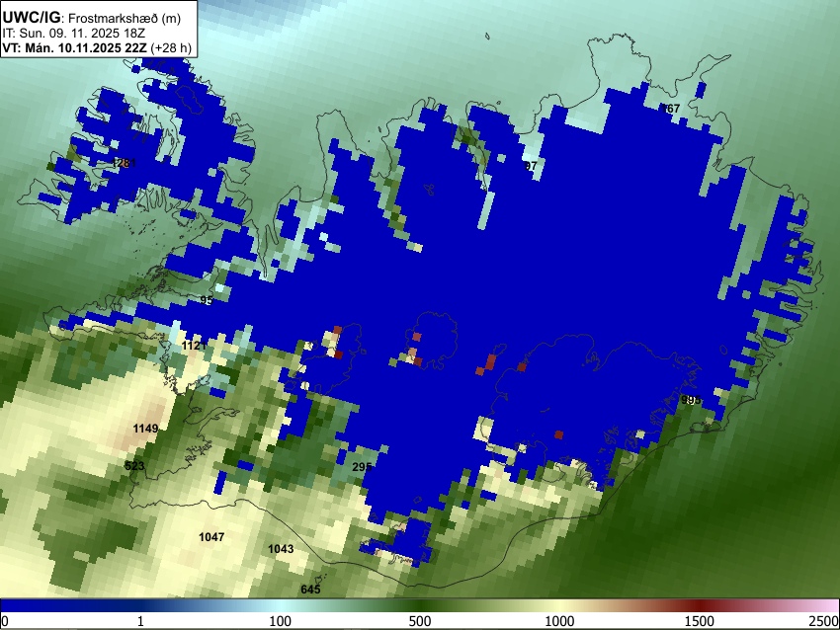
Task: Click the color scale label 2500
Action: (824, 621)
